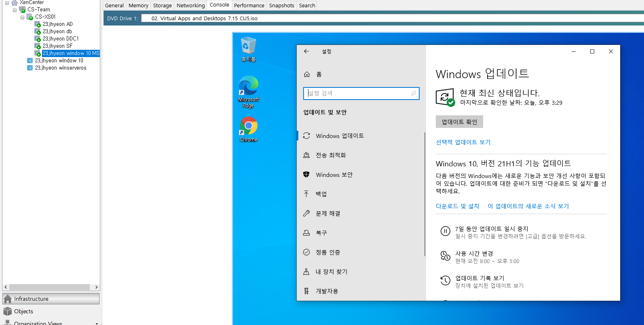Screen dimensions: 644x325
Task: Select 23.jhyeon db VM in tree
Action: point(57,32)
